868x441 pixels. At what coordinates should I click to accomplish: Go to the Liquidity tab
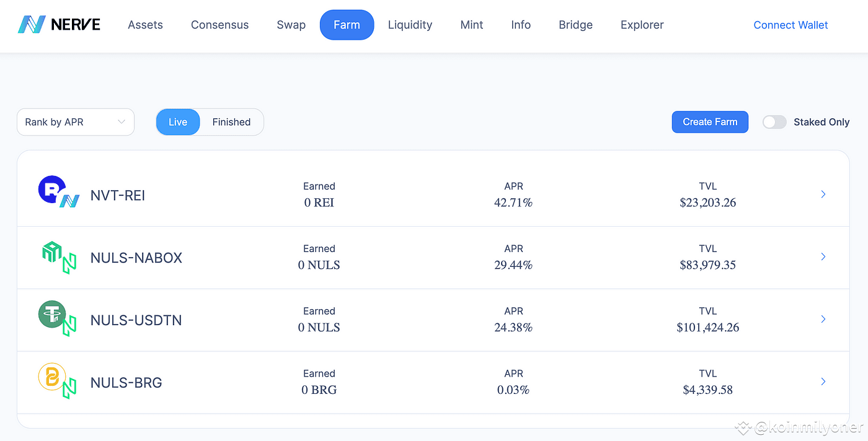click(410, 25)
